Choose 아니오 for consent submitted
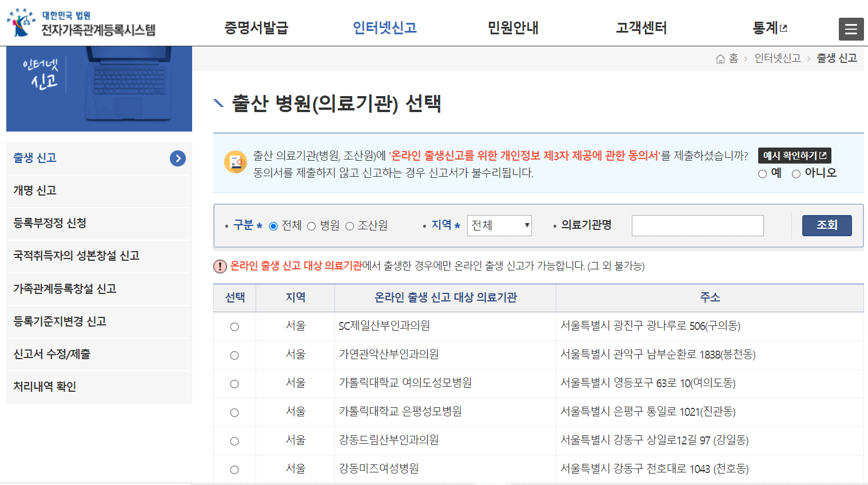Viewport: 868px width, 485px height. pos(796,174)
